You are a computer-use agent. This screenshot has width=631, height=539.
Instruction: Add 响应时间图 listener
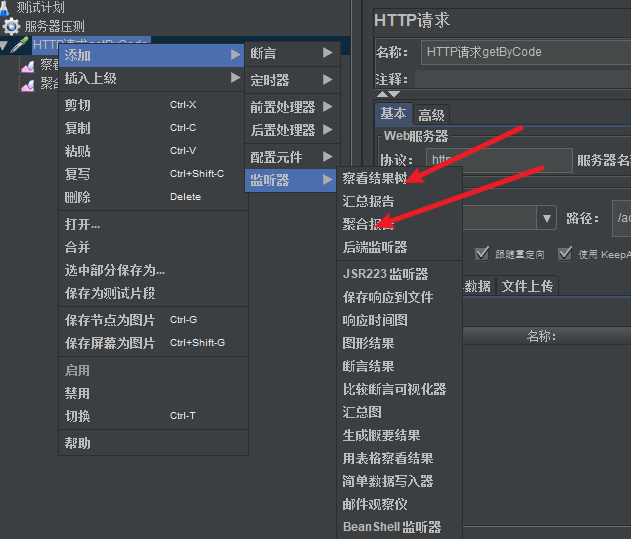click(x=400, y=320)
